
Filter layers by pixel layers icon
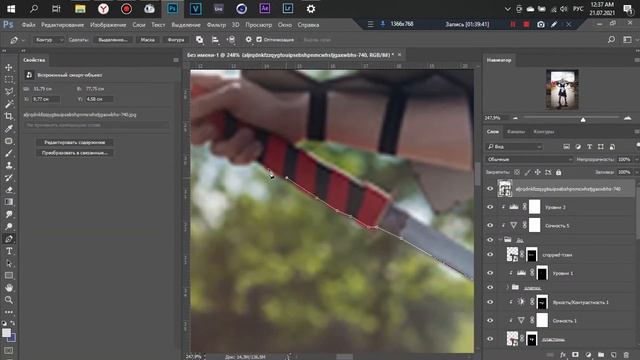coord(567,147)
